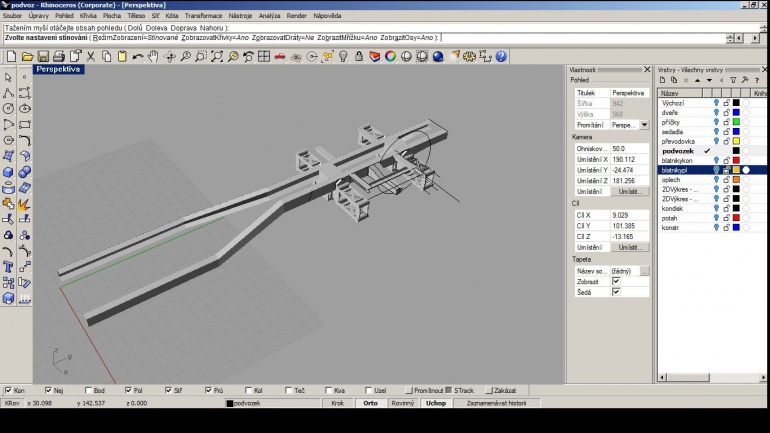Viewport: 770px width, 433px height.
Task: Change the příčky layer green color swatch
Action: coord(736,122)
